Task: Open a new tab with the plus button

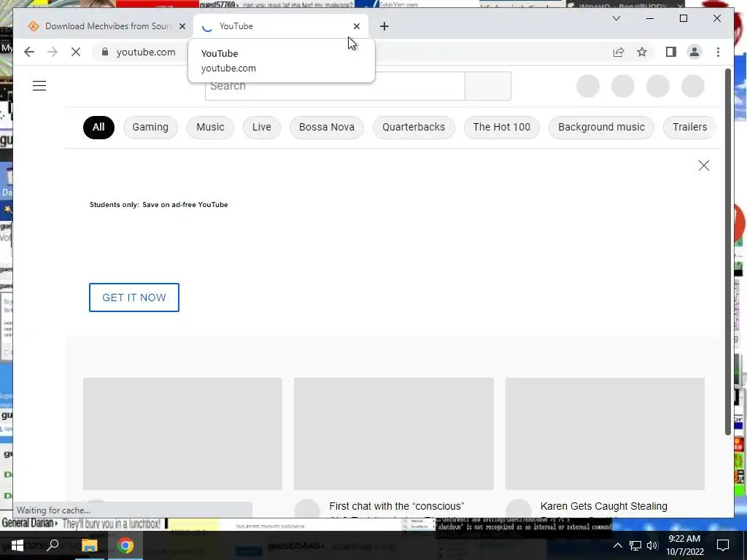Action: point(384,26)
